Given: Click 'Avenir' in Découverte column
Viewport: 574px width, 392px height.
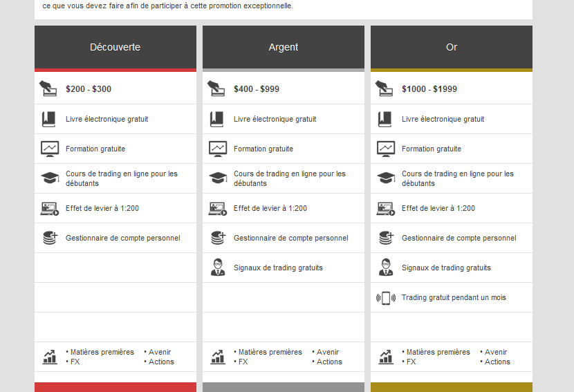Looking at the screenshot, I should tap(160, 352).
